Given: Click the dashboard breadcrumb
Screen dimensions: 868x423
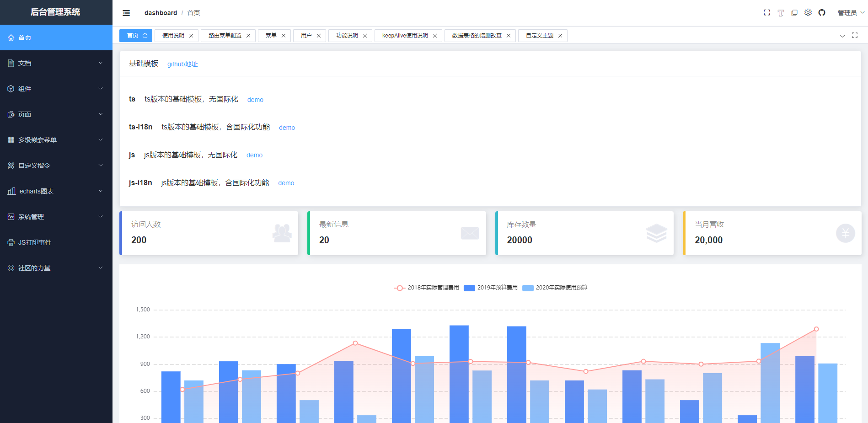Looking at the screenshot, I should [x=161, y=13].
